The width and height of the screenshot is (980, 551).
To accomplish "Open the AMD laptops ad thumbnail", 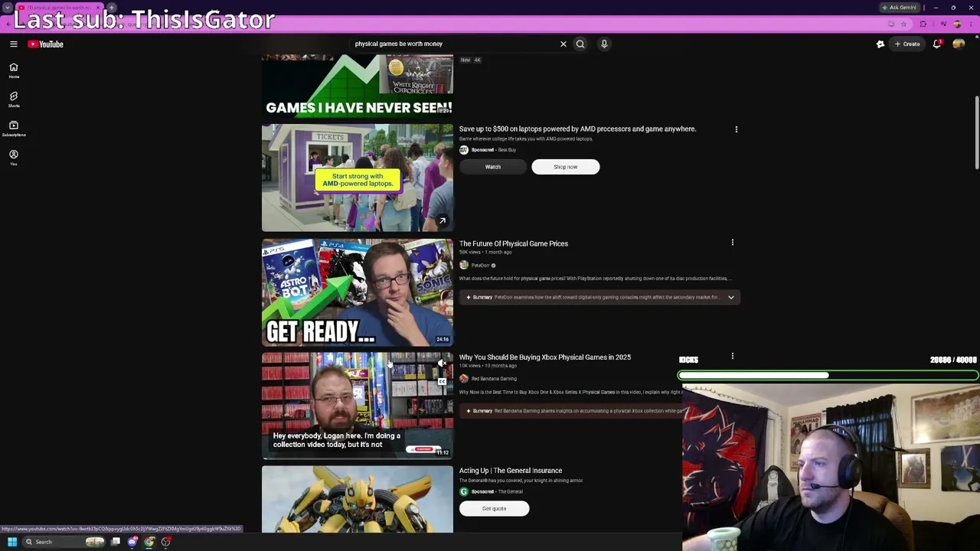I will click(358, 178).
